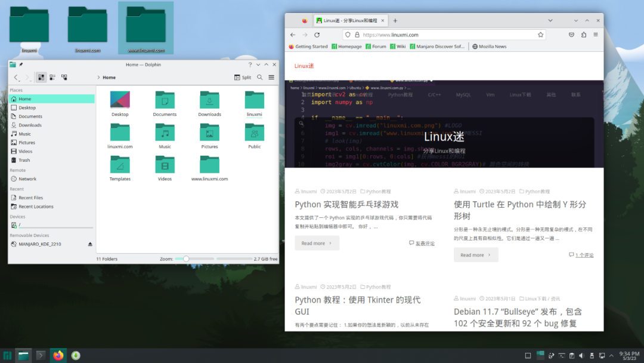This screenshot has height=363, width=644.
Task: Select Documents in Places sidebar
Action: pos(52,116)
